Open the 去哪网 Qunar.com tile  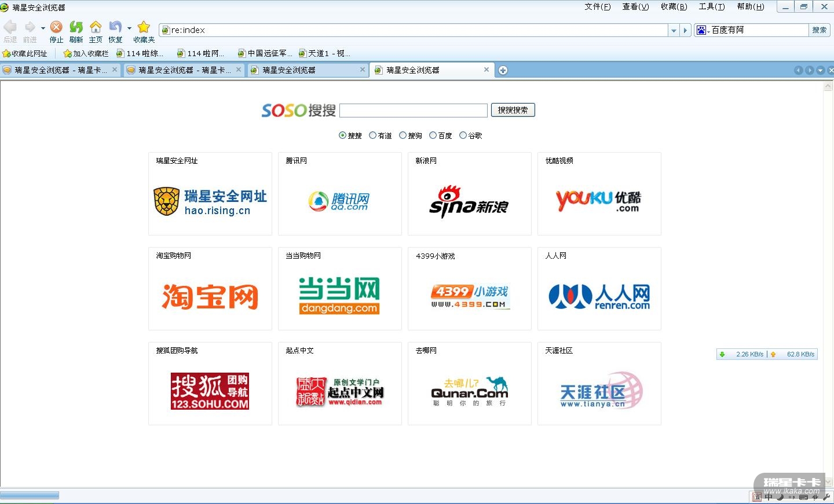[x=470, y=384]
